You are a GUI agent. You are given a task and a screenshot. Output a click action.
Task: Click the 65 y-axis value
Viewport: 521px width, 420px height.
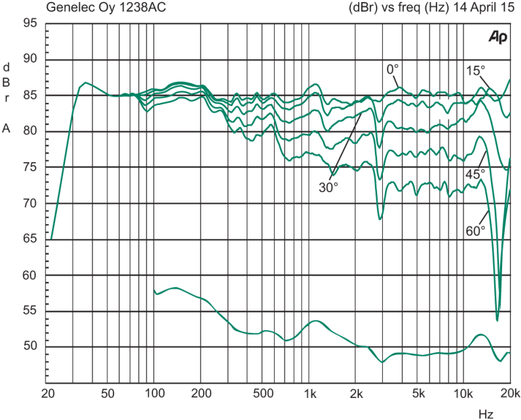click(29, 238)
